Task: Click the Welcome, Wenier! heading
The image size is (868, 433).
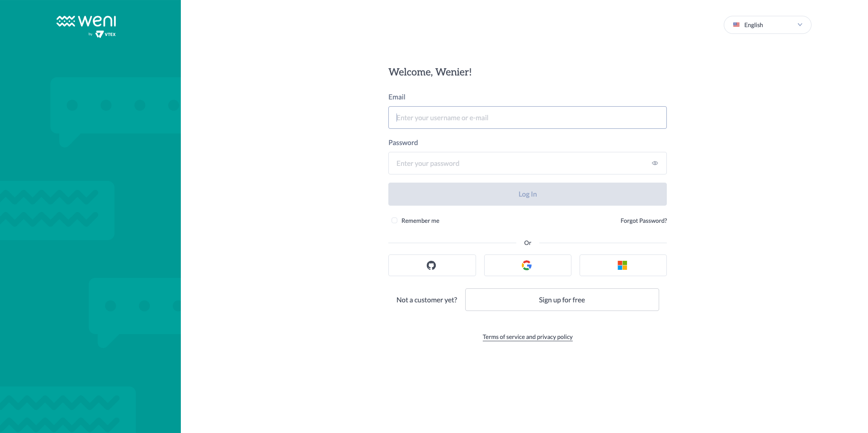Action: click(x=430, y=72)
